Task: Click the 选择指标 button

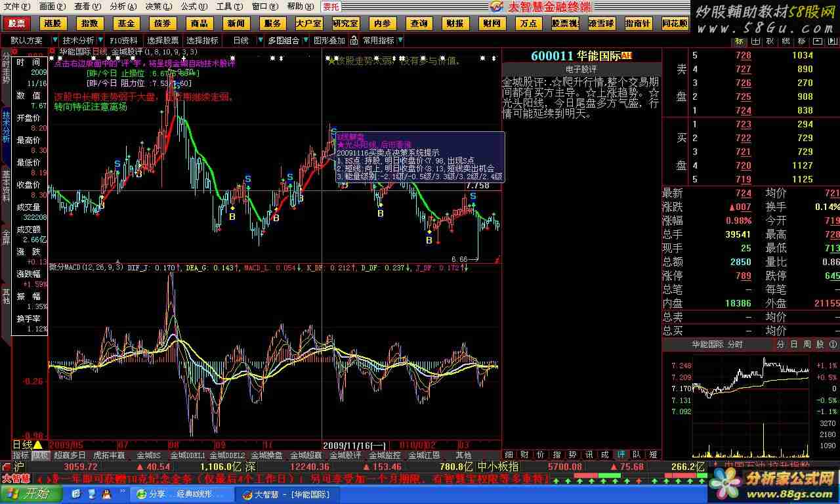Action: (203, 41)
